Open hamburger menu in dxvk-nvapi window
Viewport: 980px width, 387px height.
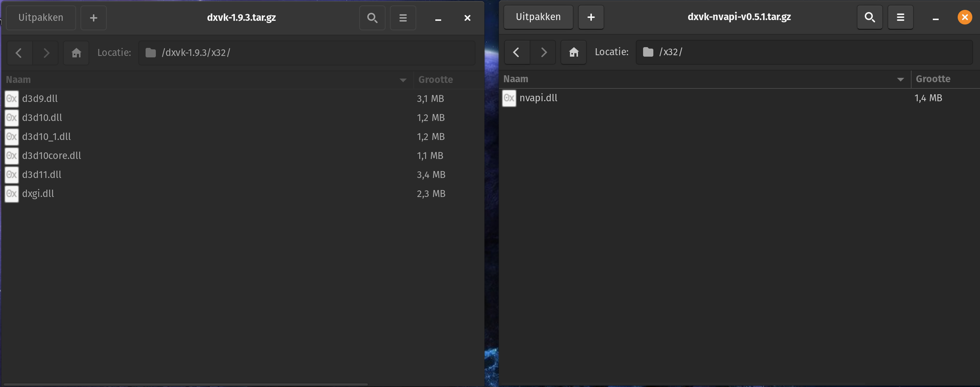click(x=901, y=17)
